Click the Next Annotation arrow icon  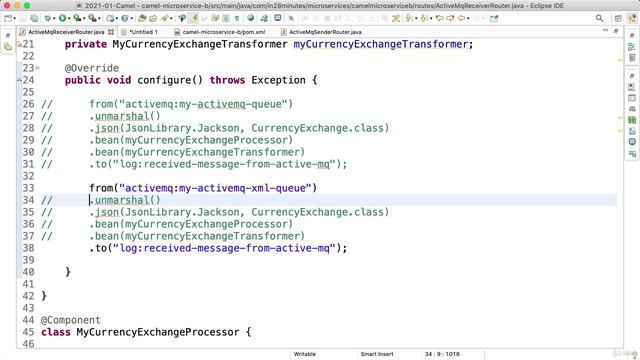pos(409,18)
